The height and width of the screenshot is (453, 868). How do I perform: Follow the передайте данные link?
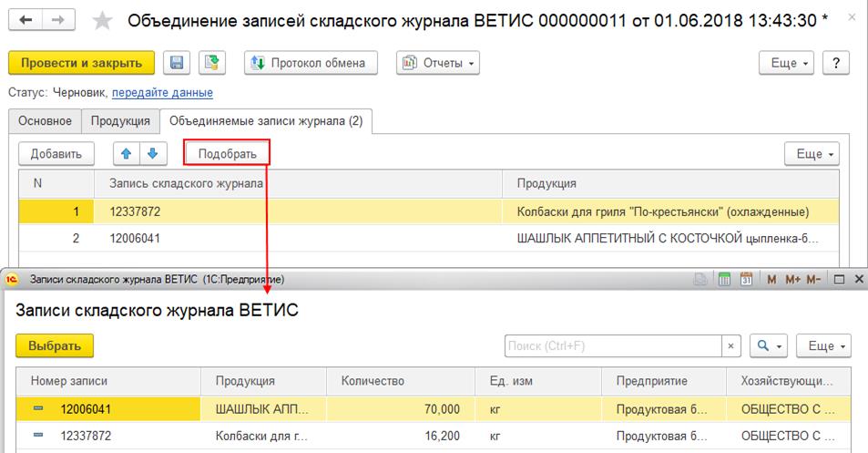162,92
